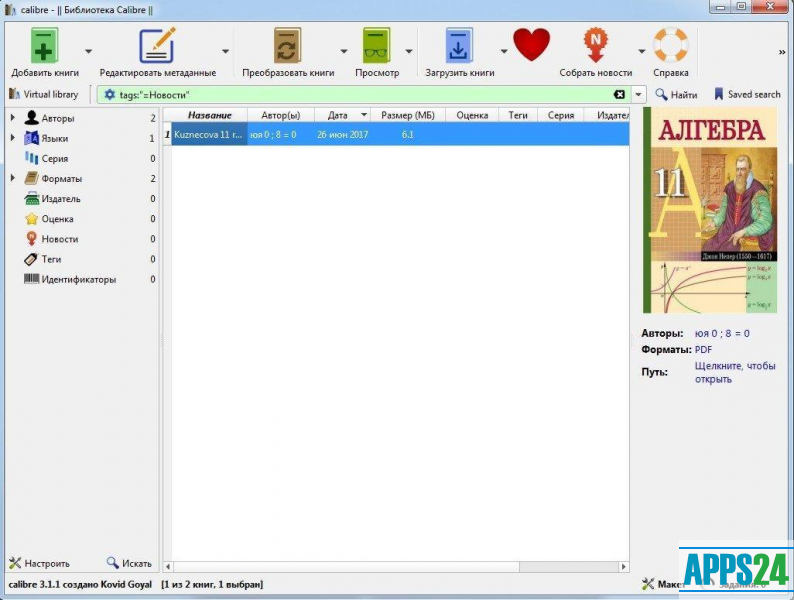Expand the Форматы tree node
This screenshot has height=600, width=794.
[13, 178]
